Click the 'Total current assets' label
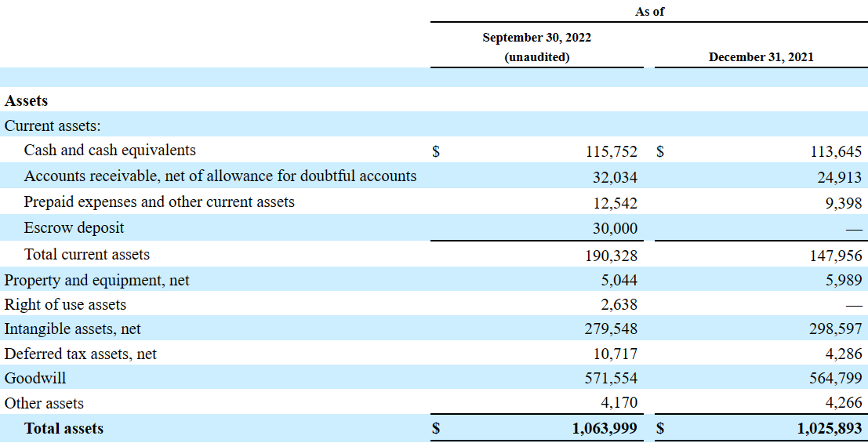Image resolution: width=868 pixels, height=443 pixels. coord(86,254)
